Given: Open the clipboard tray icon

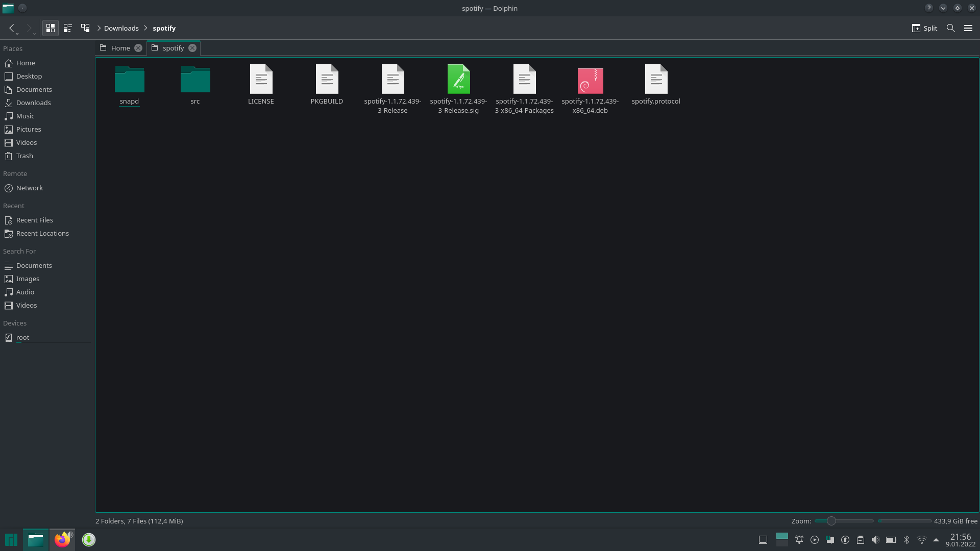Looking at the screenshot, I should [861, 540].
